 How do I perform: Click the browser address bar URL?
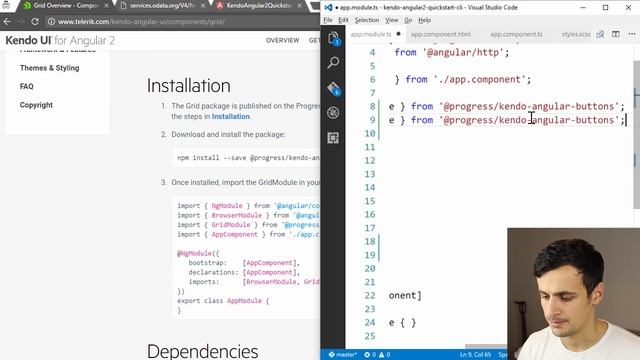point(141,22)
